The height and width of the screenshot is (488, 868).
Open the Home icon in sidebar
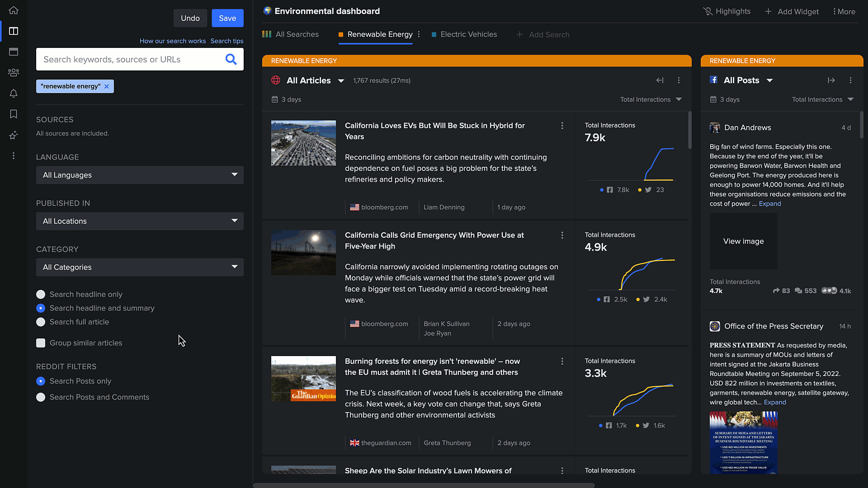14,10
